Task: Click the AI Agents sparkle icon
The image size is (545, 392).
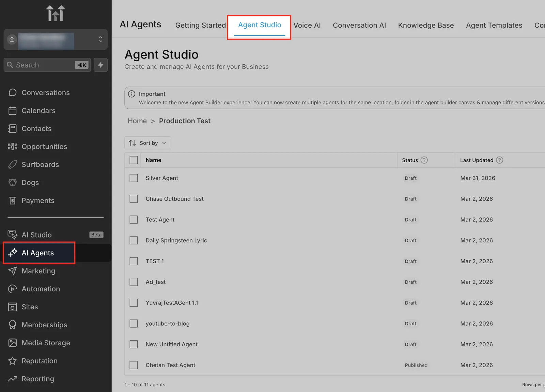Action: 13,253
